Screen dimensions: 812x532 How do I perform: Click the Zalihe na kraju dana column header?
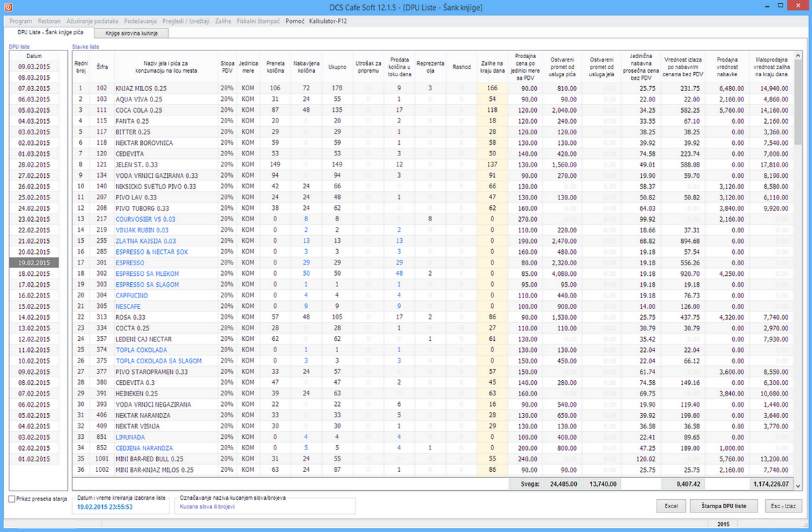pos(493,67)
